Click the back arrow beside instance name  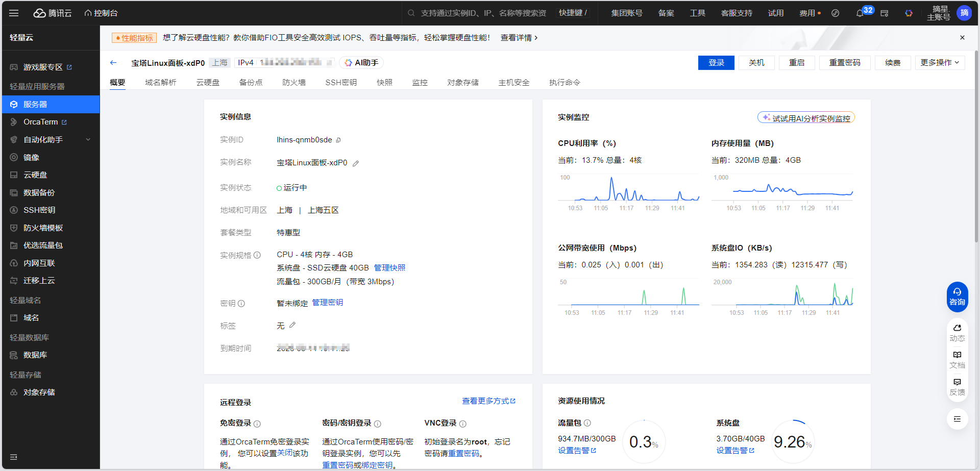(x=113, y=63)
